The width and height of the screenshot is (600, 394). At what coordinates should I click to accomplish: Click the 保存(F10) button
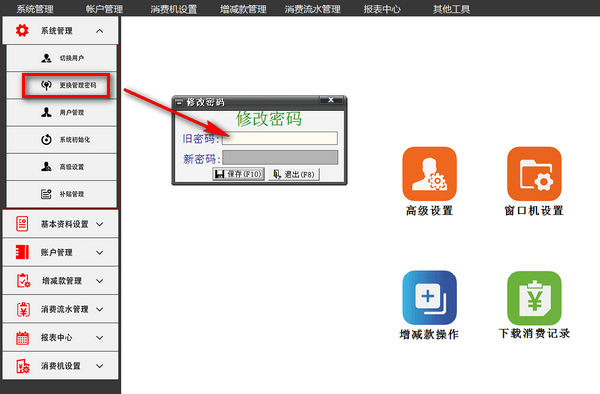click(238, 174)
